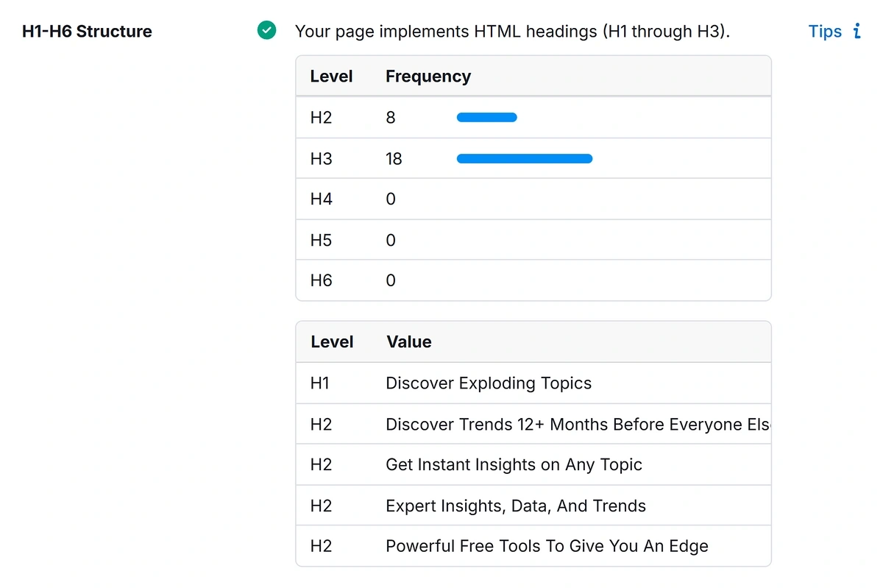Select 'Discover Trends 12+ Months Before' value
The width and height of the screenshot is (883, 588).
[x=578, y=425]
